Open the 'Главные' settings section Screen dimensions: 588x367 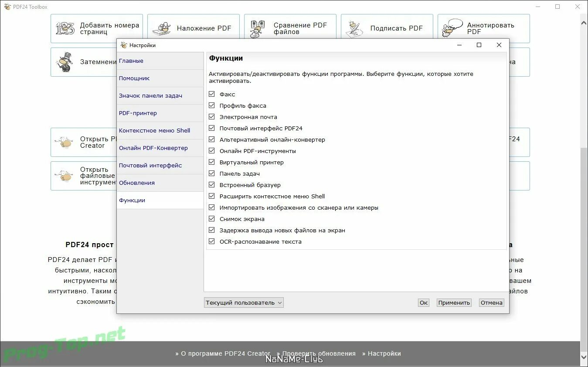(x=160, y=61)
